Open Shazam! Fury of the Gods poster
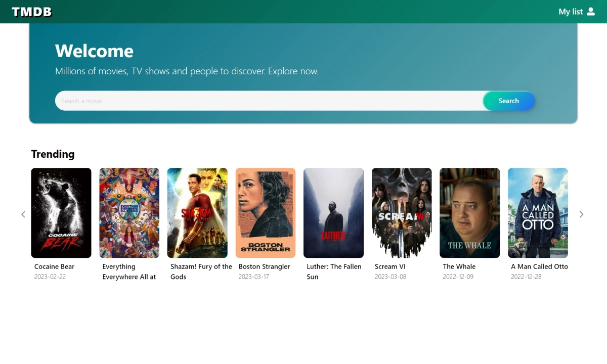This screenshot has height=364, width=607. click(x=197, y=213)
